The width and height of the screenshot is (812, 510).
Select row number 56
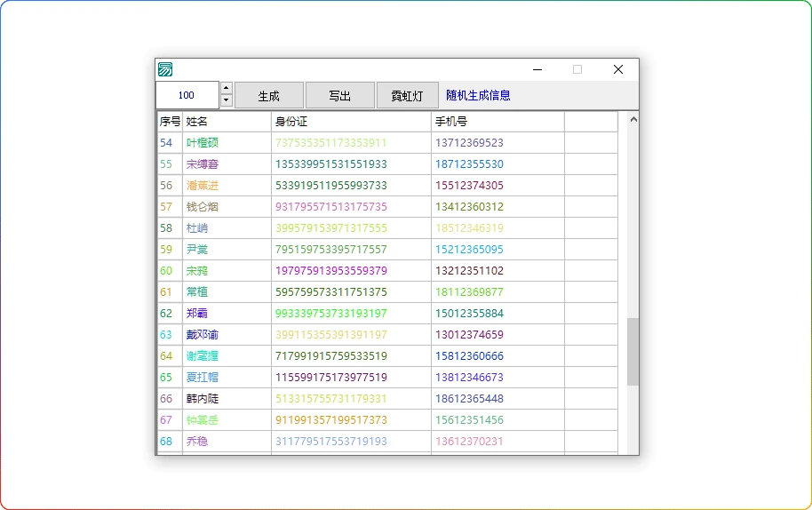tap(170, 186)
